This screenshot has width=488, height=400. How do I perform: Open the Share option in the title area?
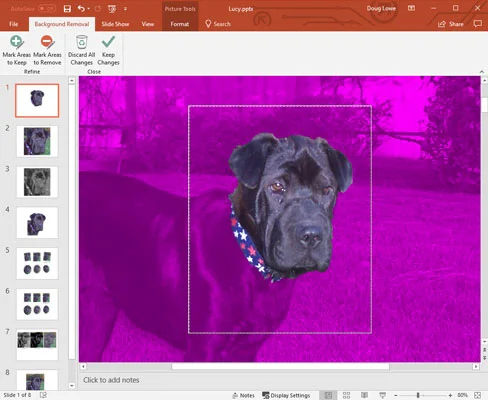coord(451,24)
